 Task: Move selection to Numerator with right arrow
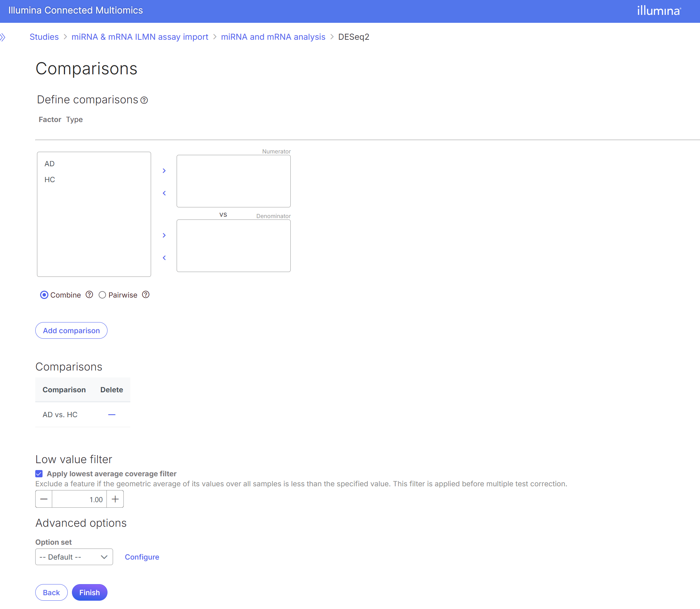pos(164,171)
